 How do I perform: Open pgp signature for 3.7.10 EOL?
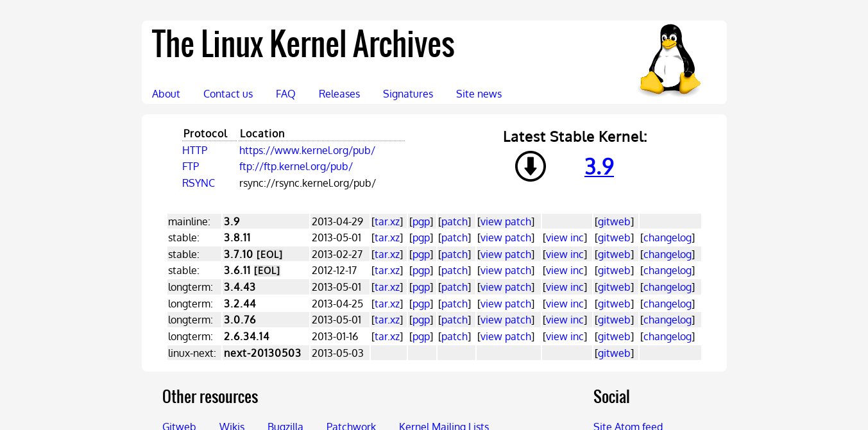click(x=421, y=254)
